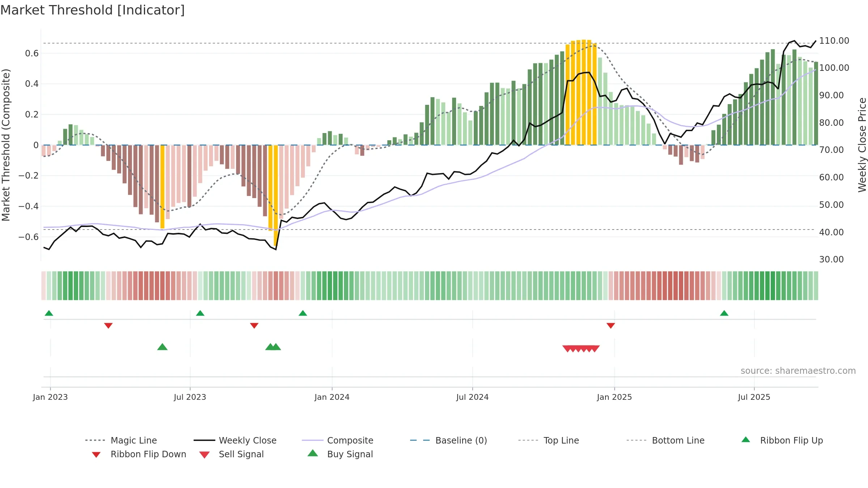
Task: Toggle the Top Line legend entry
Action: (x=549, y=440)
